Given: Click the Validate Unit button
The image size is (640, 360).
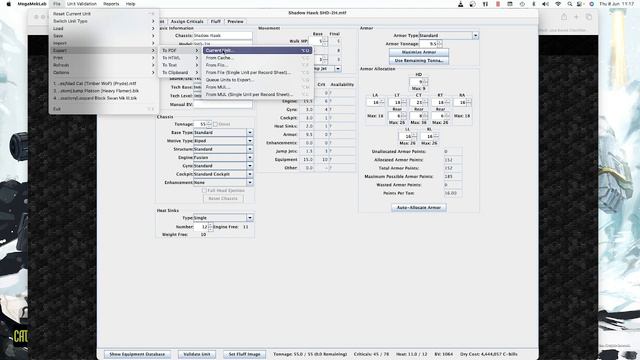Looking at the screenshot, I should pos(197,354).
